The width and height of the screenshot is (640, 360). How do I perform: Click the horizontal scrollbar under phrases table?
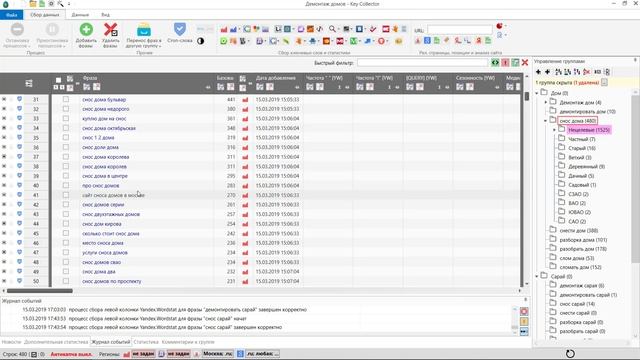point(40,291)
